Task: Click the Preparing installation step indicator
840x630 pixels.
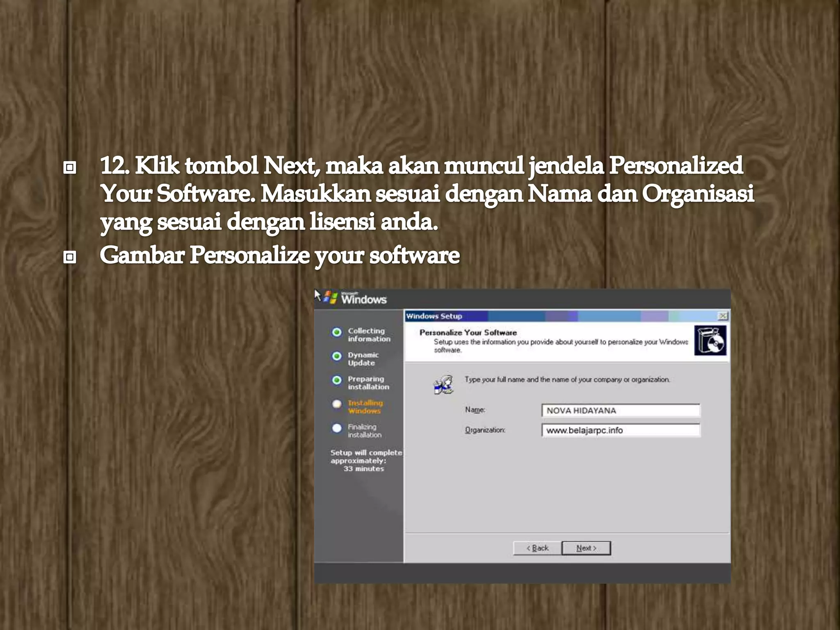Action: pos(337,380)
